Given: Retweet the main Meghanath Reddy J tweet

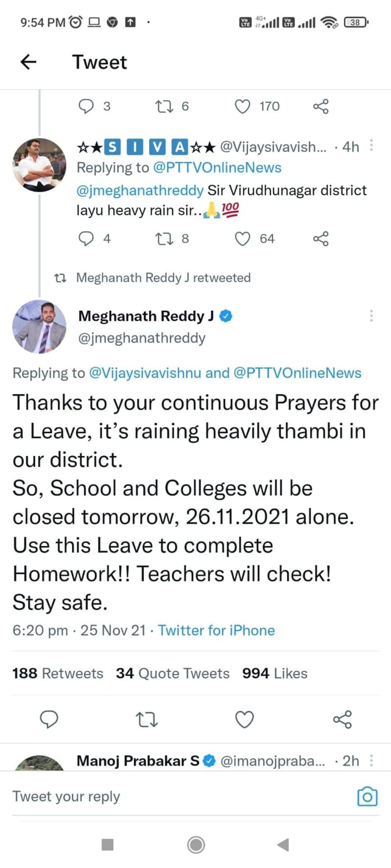Looking at the screenshot, I should [x=146, y=719].
